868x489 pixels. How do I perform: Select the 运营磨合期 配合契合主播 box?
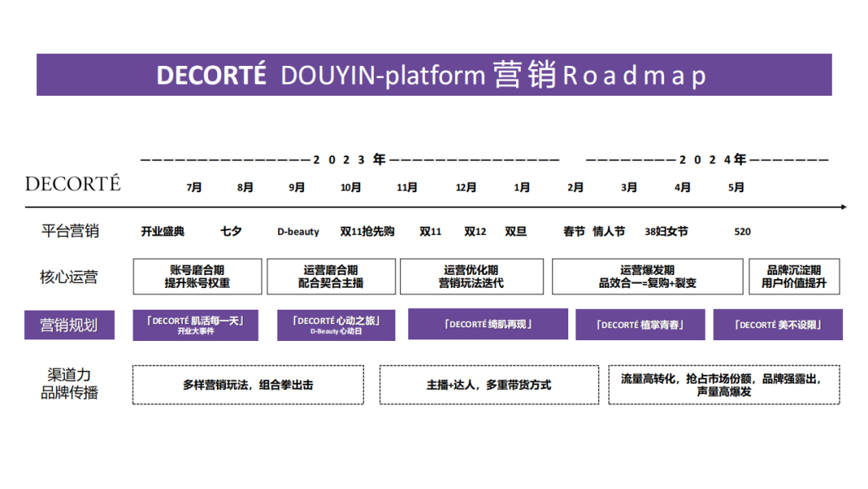[331, 277]
